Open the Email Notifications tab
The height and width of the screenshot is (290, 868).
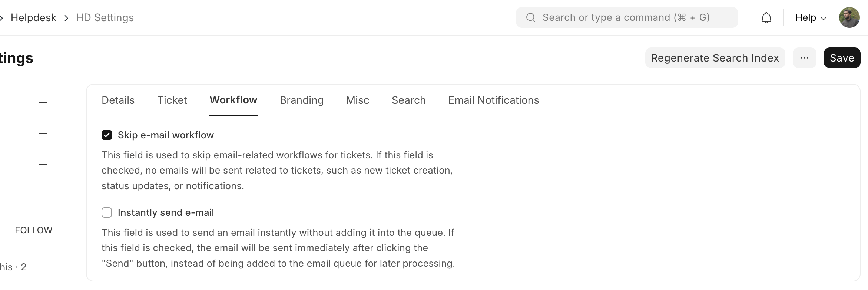click(493, 100)
